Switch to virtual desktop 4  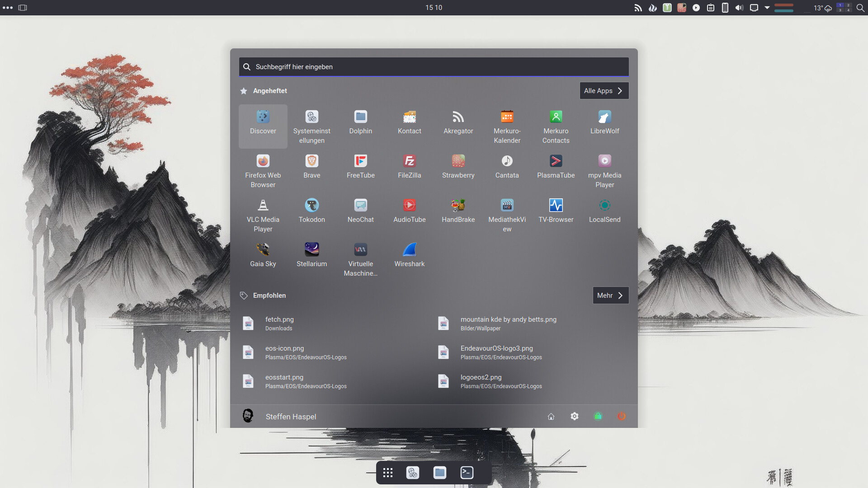(848, 10)
